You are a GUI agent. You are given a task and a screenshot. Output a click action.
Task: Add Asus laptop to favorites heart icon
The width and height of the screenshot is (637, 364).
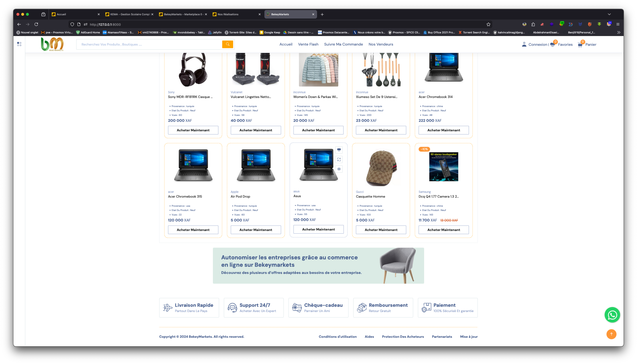(x=339, y=150)
